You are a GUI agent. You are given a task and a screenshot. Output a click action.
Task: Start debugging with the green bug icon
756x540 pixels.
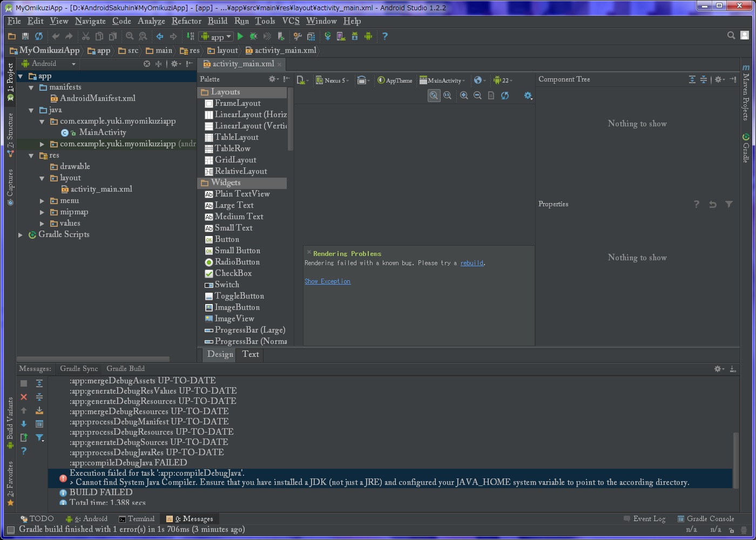pyautogui.click(x=253, y=36)
